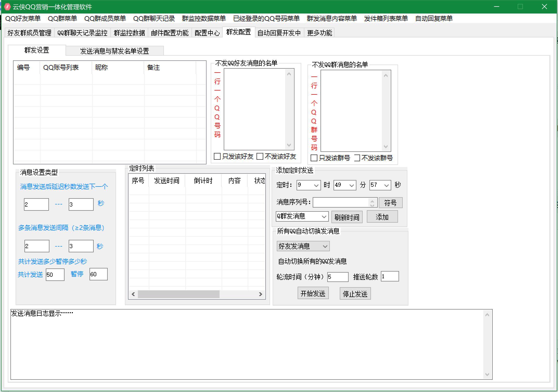The image size is (558, 392).
Task: Click the 编号 column header
Action: click(x=27, y=68)
